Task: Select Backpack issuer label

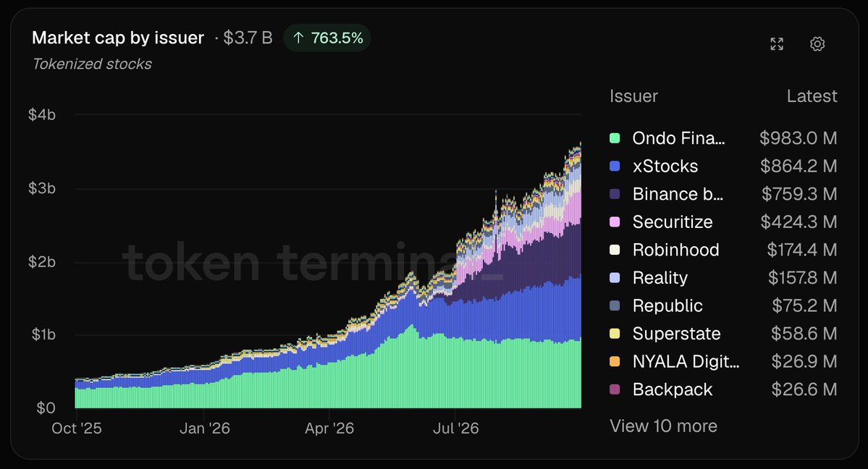Action: click(x=673, y=389)
